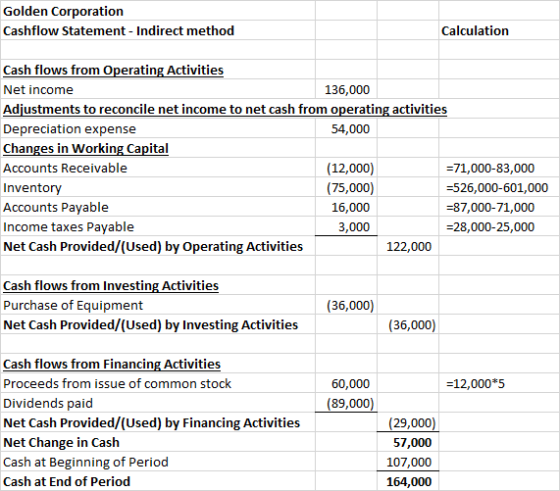The image size is (560, 491).
Task: Click the 122,000 operating total value
Action: 409,247
